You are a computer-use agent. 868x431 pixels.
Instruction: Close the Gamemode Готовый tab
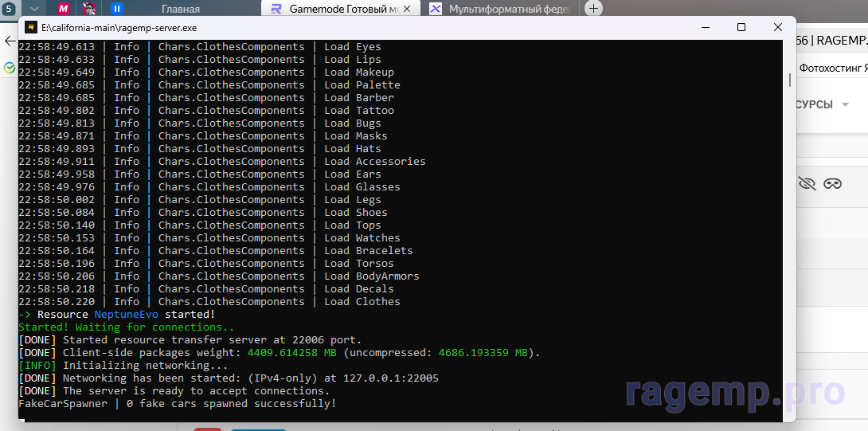coord(408,9)
